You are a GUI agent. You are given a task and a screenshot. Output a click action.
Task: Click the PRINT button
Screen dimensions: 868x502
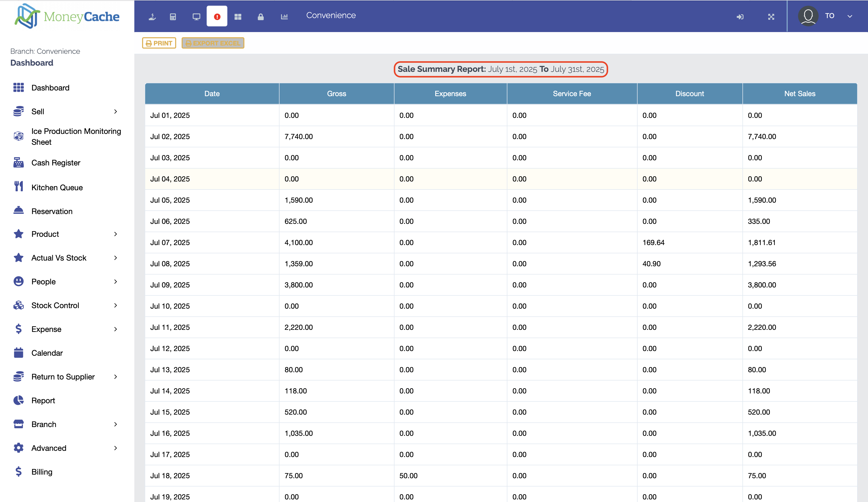(x=159, y=43)
